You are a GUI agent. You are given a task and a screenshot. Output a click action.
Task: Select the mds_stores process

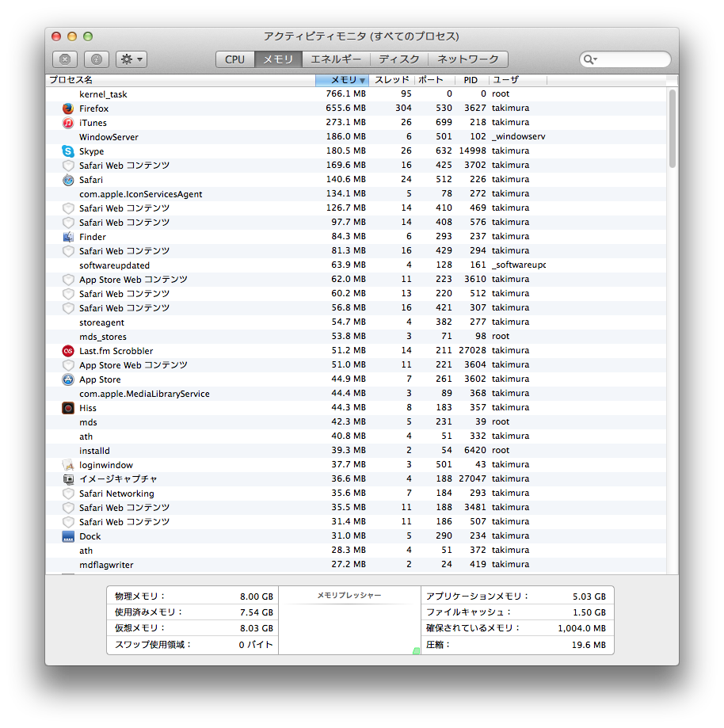point(356,336)
